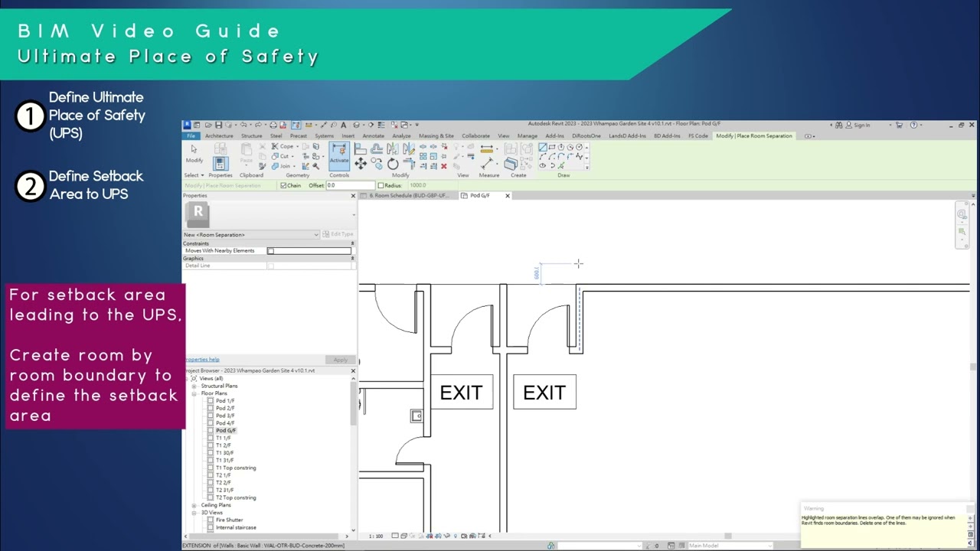Click the Save icon in quick access toolbar
This screenshot has width=980, height=551.
[x=218, y=125]
